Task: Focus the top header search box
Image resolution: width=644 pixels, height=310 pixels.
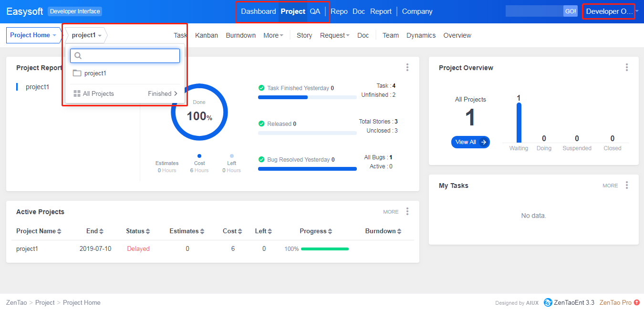Action: [534, 11]
